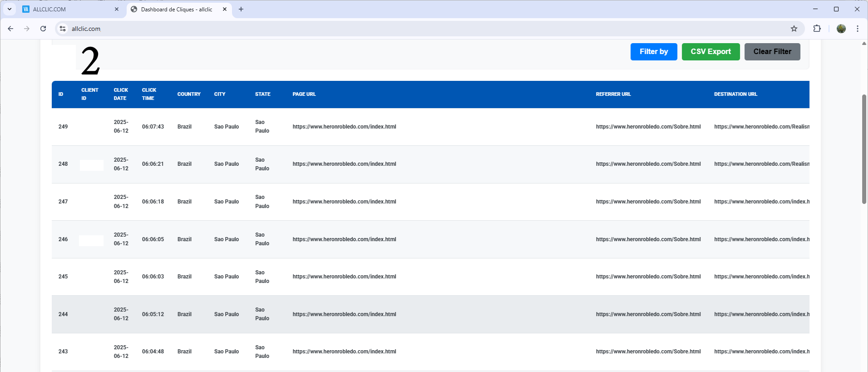Click the click date in row 249
The image size is (868, 372).
click(121, 127)
